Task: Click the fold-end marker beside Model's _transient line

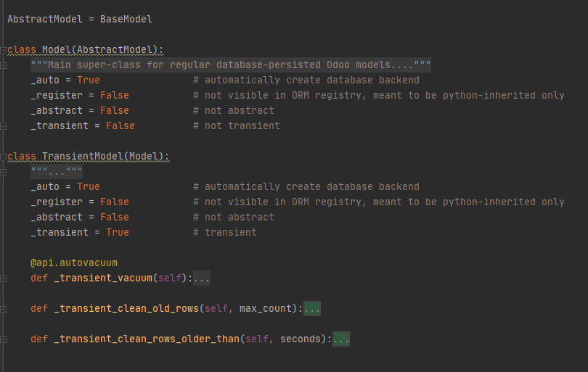Action: [4, 126]
